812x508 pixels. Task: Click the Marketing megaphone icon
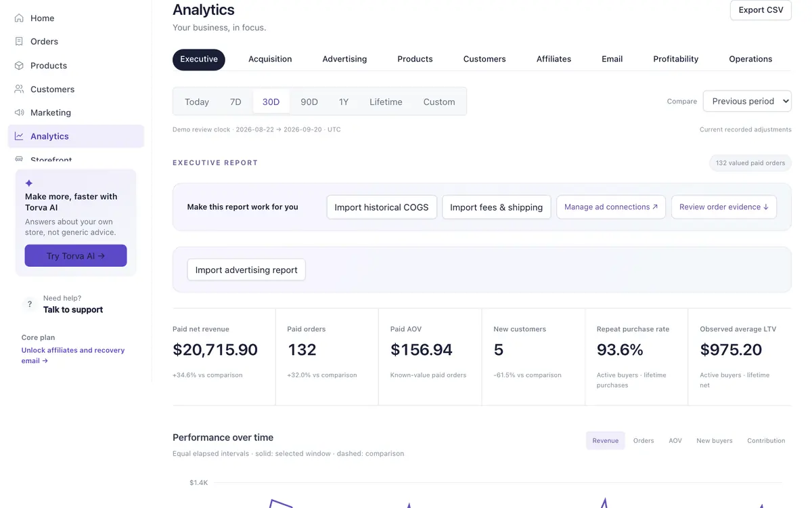pyautogui.click(x=19, y=112)
